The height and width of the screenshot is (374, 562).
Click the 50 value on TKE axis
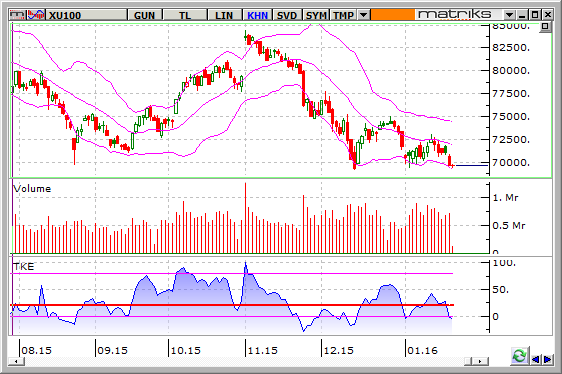(x=500, y=289)
